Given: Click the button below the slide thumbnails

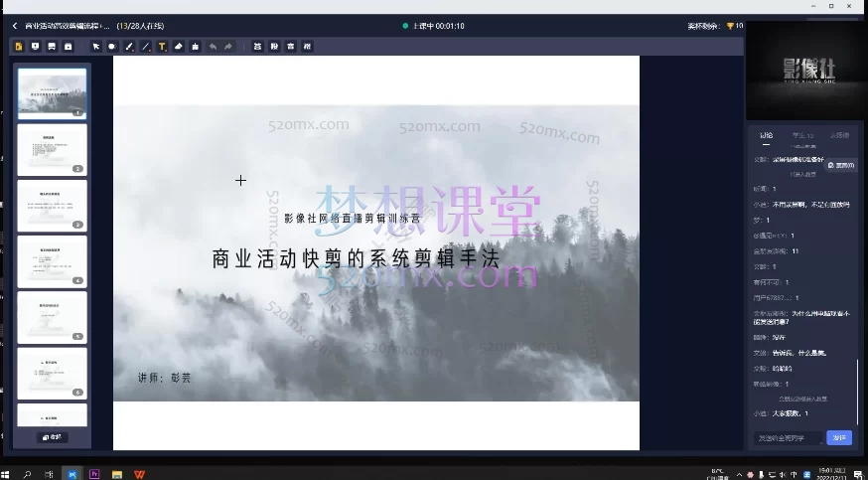Looking at the screenshot, I should [x=52, y=437].
